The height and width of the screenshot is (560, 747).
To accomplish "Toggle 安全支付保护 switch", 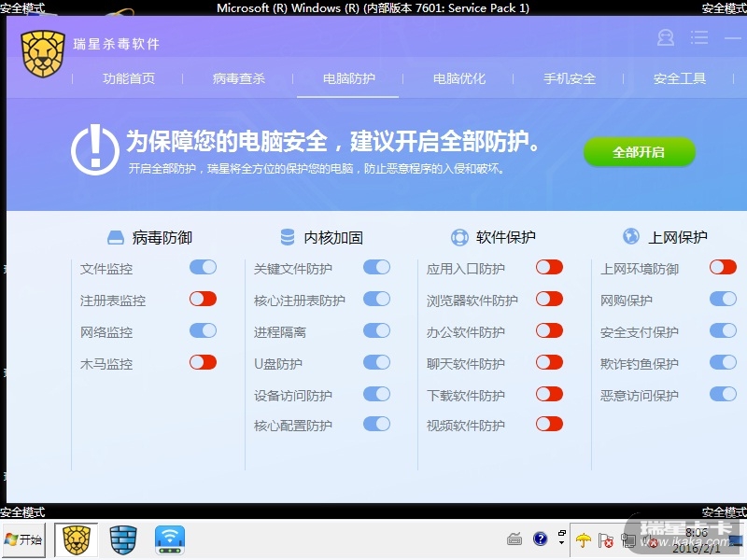I will pos(723,331).
